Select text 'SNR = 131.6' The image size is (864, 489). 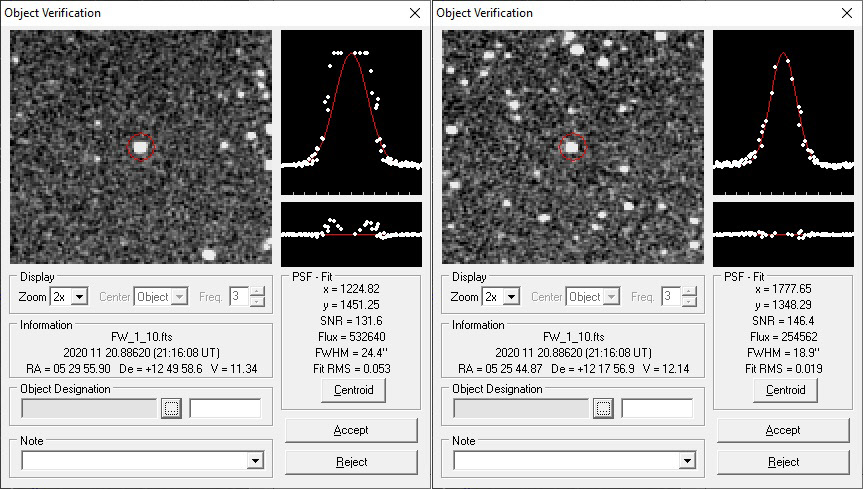[351, 321]
